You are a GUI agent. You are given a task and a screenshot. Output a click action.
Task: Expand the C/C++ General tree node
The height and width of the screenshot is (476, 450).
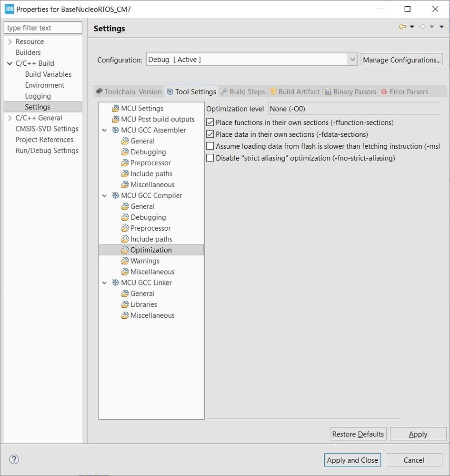10,118
